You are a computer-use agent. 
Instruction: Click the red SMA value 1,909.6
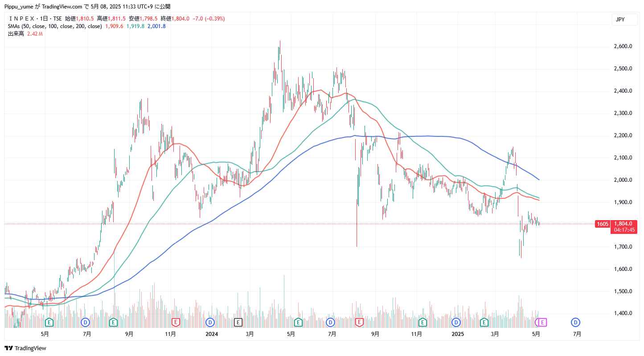pyautogui.click(x=114, y=26)
